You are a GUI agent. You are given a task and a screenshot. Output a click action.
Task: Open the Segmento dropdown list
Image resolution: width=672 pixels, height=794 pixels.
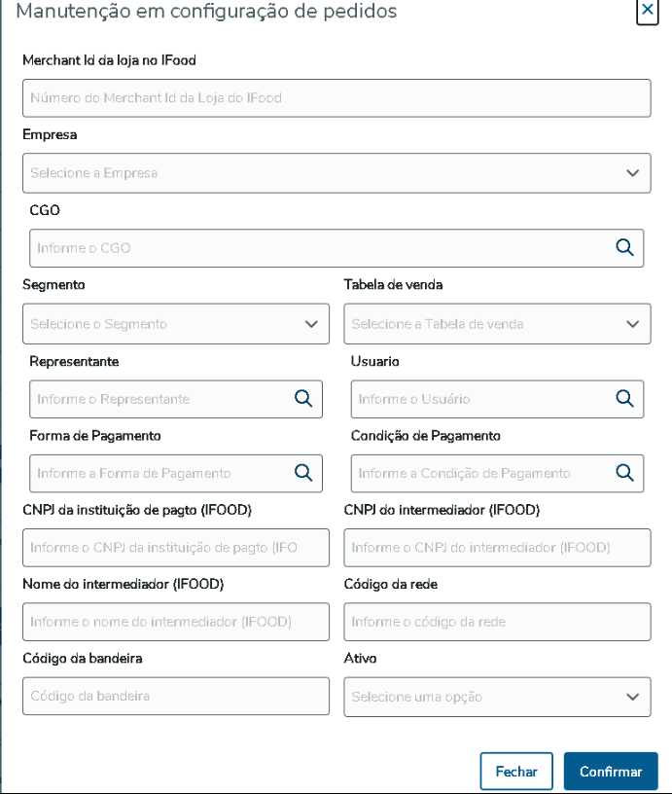point(311,324)
